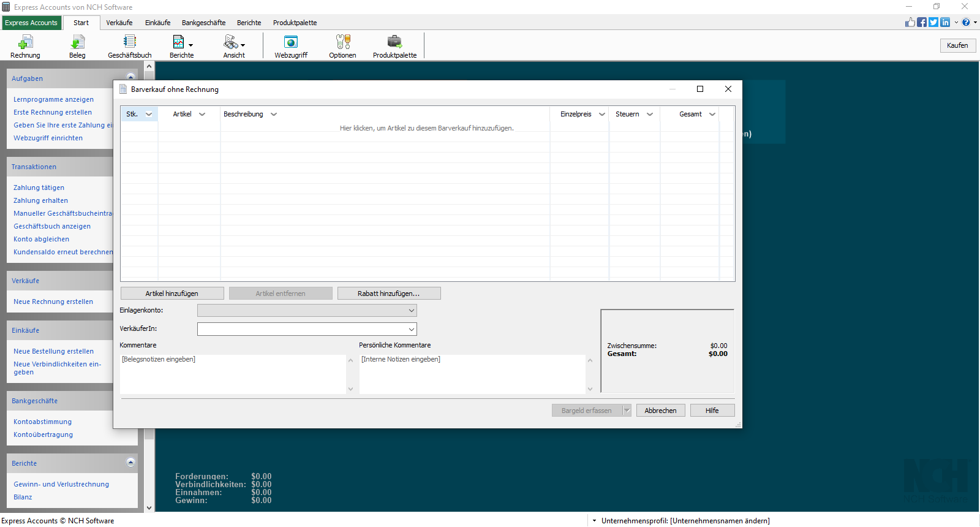Open the Verkäufe menu
Screen dimensions: 980x527
[x=119, y=23]
